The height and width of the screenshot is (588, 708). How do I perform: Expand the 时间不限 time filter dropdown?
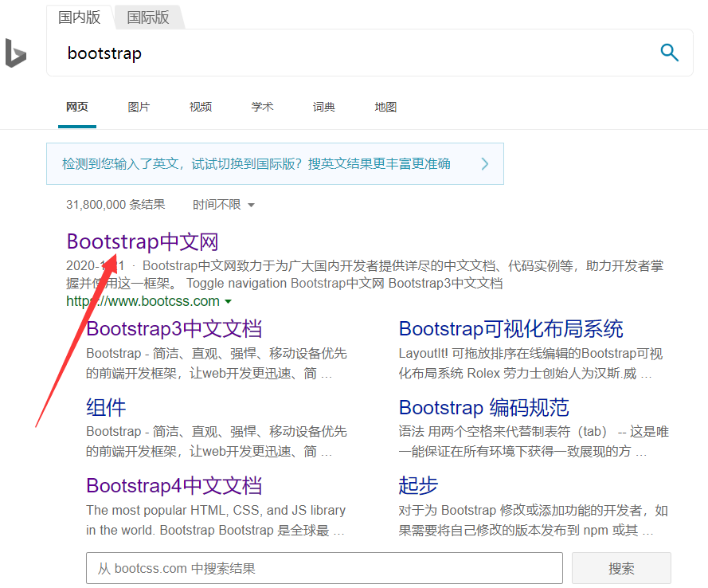click(224, 205)
